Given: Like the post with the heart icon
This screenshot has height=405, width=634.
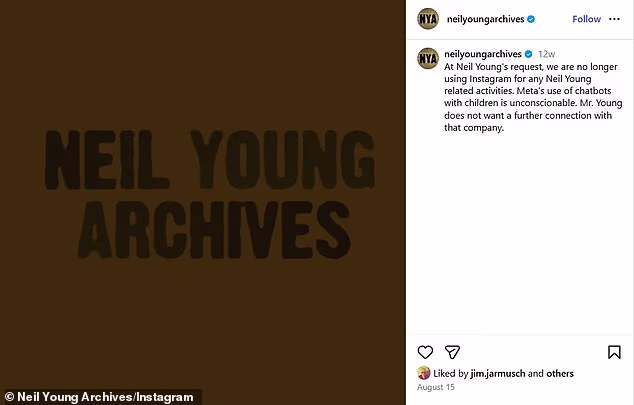Looking at the screenshot, I should (425, 352).
